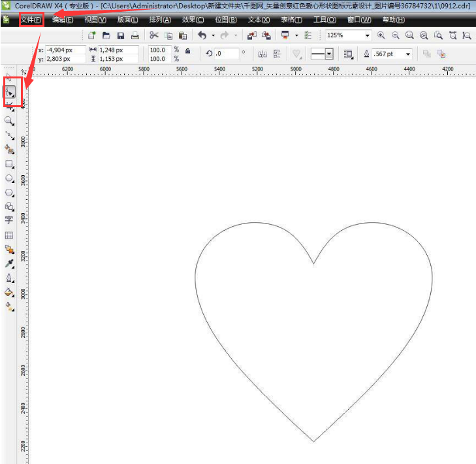
Task: Expand the application launcher arrow
Action: click(x=296, y=35)
